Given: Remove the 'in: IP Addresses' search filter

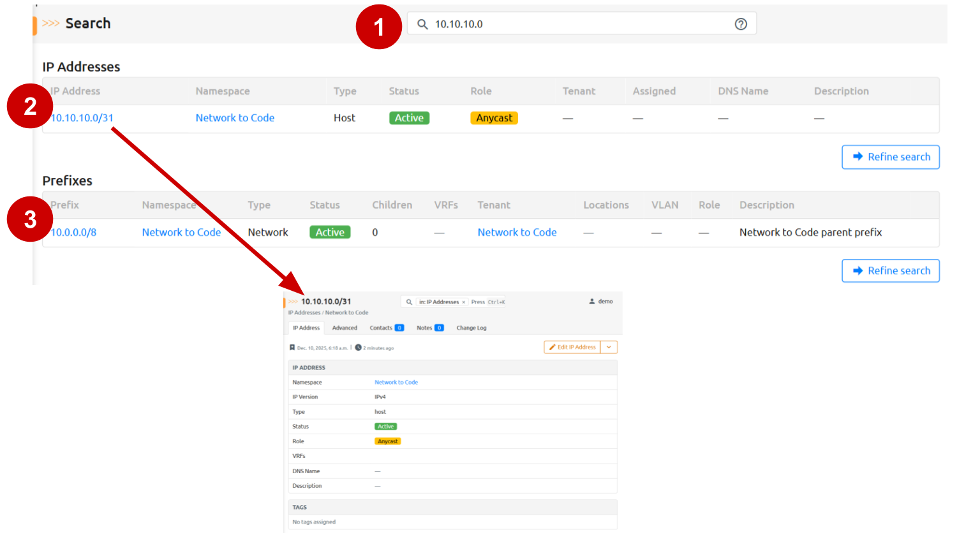Looking at the screenshot, I should [464, 302].
